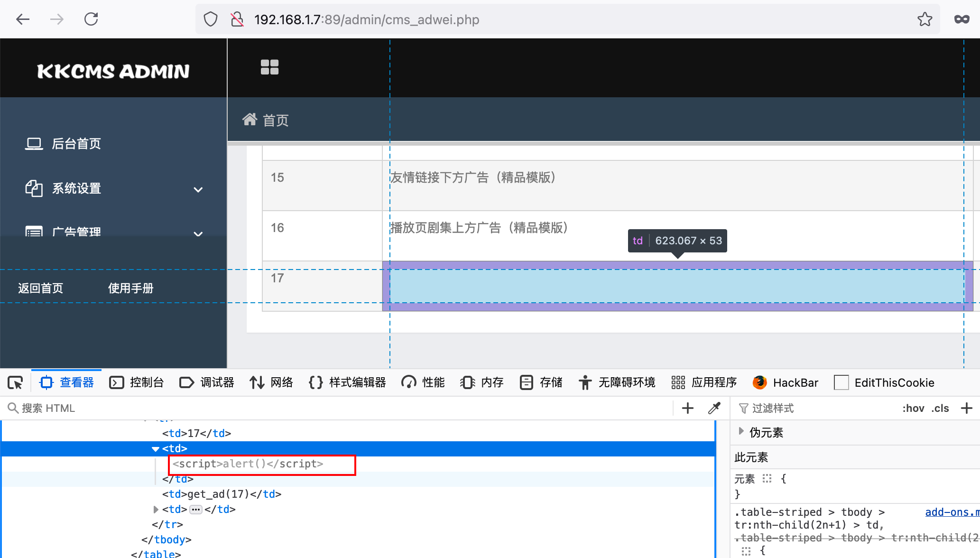Switch to the 应用程序 application tab

point(704,382)
